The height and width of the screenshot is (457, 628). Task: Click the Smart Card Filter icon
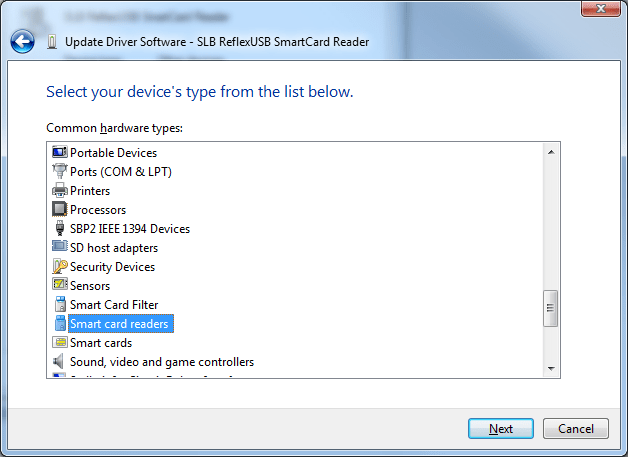(59, 305)
